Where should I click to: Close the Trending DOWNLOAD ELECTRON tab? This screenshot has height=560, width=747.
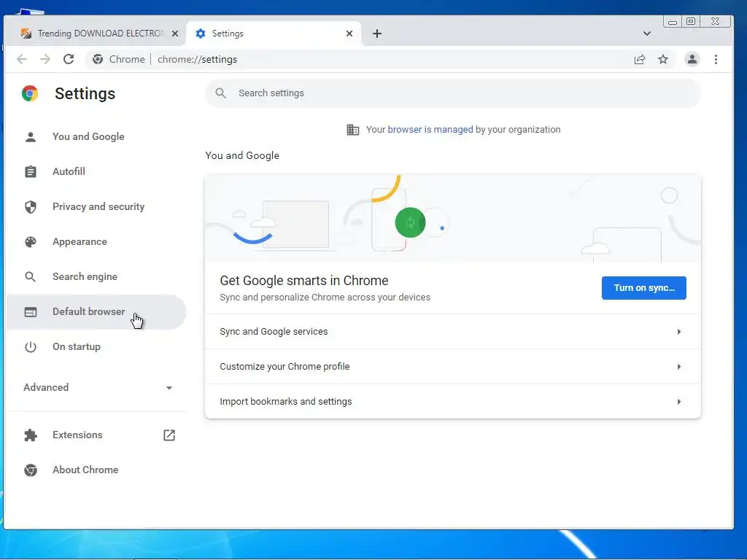(175, 34)
